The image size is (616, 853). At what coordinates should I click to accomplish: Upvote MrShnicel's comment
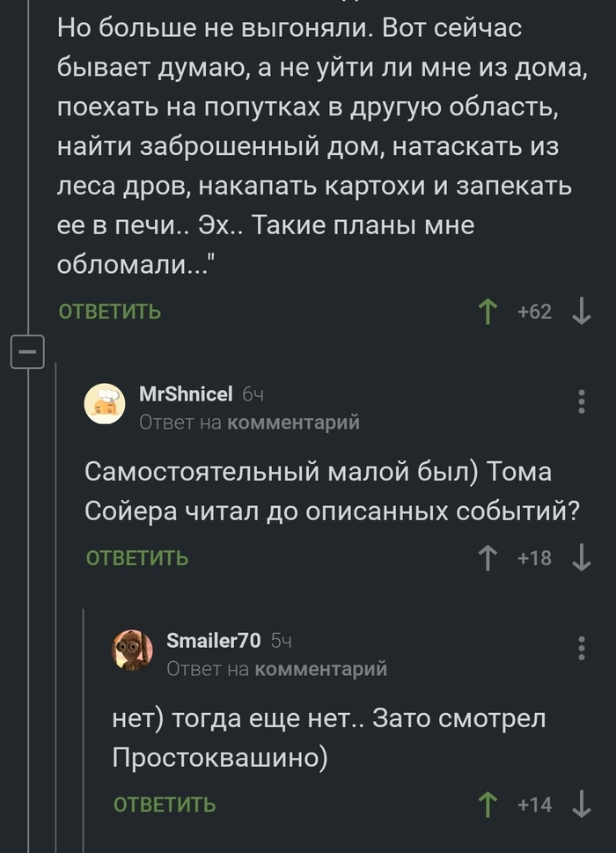click(x=487, y=558)
